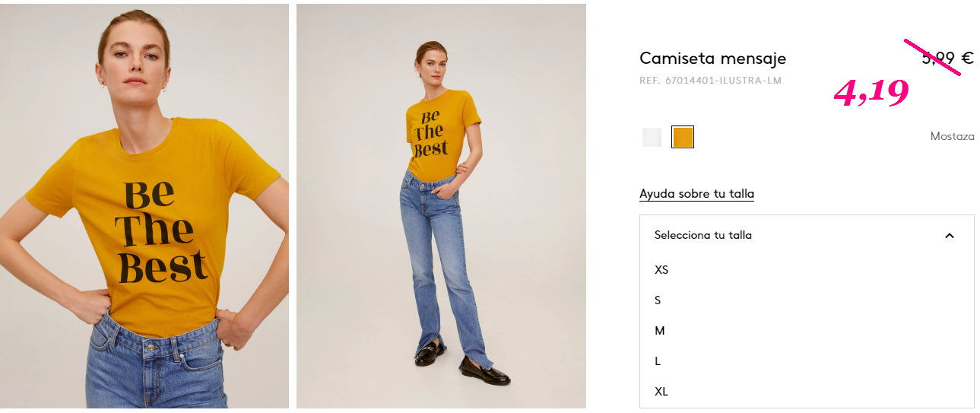Click the 'Mostaza' color name label
Screen dimensions: 980x413
pos(952,136)
